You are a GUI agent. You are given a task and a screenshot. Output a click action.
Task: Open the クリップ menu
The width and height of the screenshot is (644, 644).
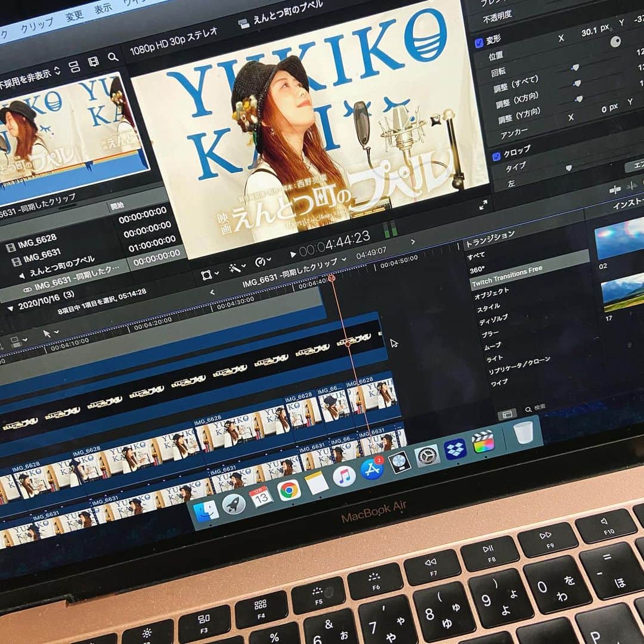click(x=37, y=25)
